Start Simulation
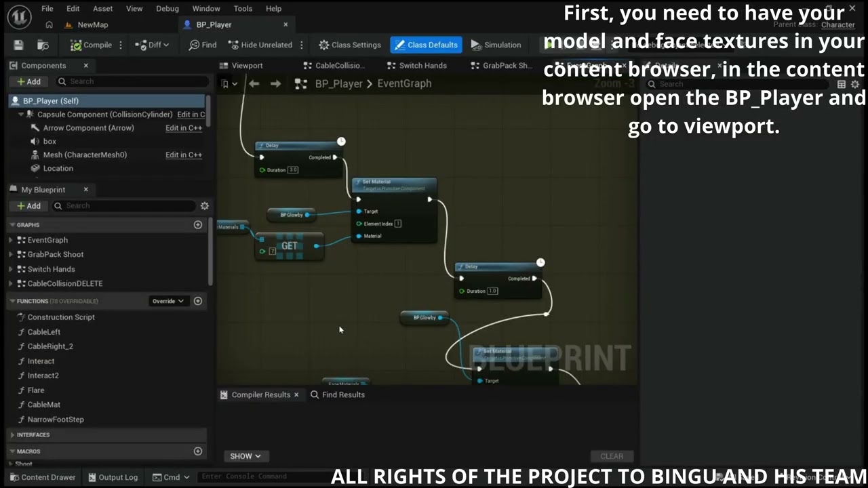Viewport: 868px width, 488px height. (496, 45)
